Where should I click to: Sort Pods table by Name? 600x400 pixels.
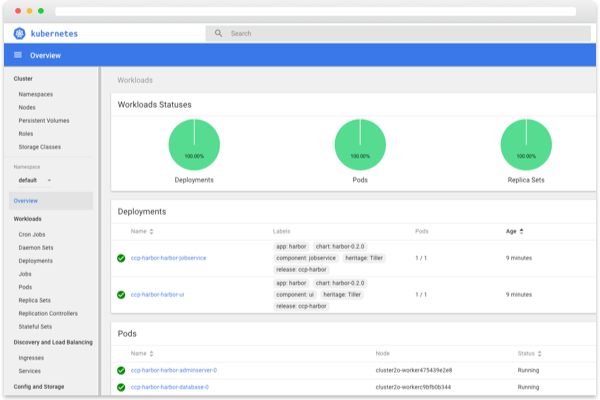pos(142,353)
